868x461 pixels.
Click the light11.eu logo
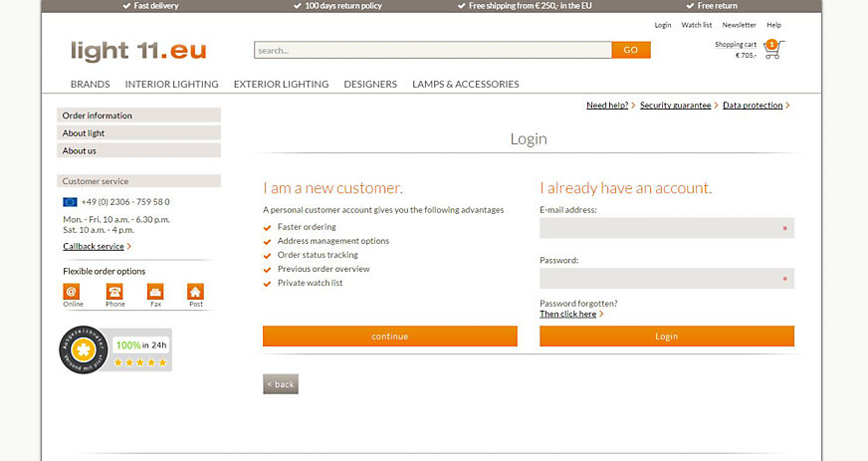(138, 51)
